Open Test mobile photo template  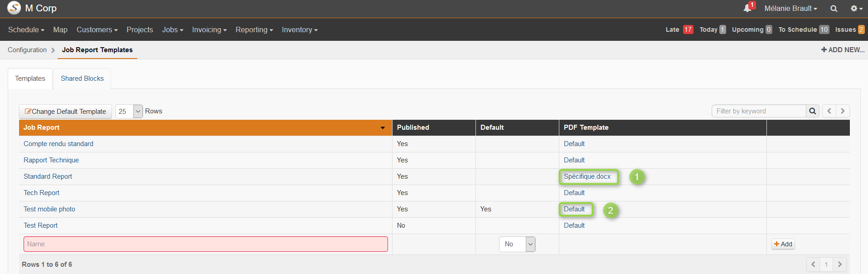point(49,209)
